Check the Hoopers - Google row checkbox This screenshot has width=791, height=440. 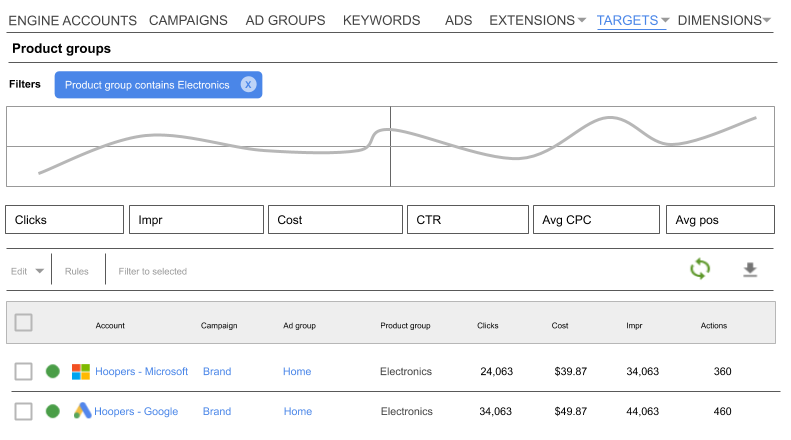[24, 411]
